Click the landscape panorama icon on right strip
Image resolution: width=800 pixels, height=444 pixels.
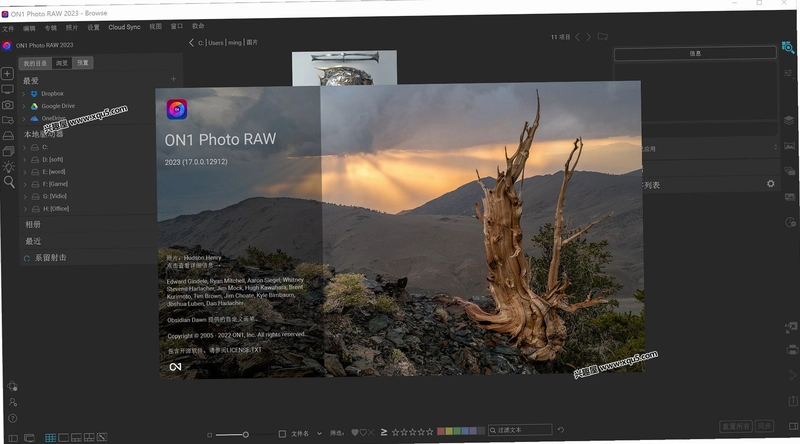click(789, 146)
